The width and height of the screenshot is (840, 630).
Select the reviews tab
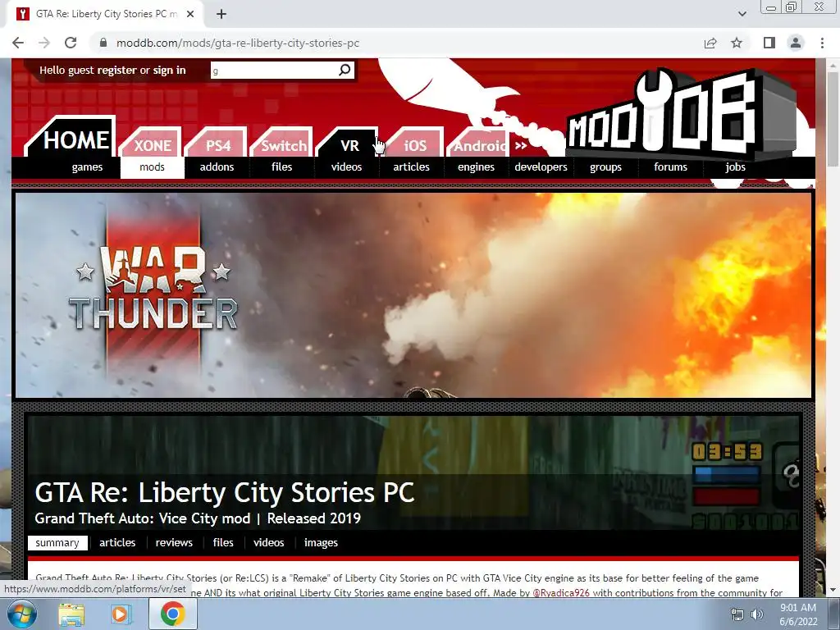coord(174,543)
